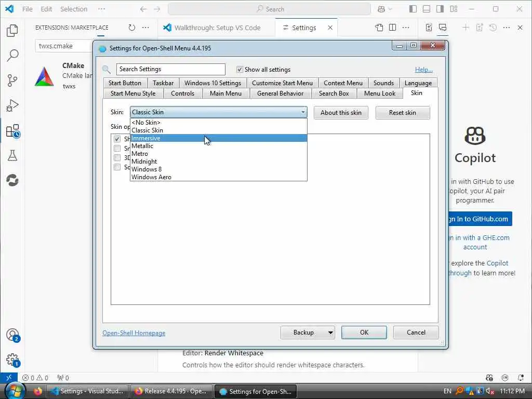
Task: Toggle secondary side bar layout icon
Action: coord(440,9)
